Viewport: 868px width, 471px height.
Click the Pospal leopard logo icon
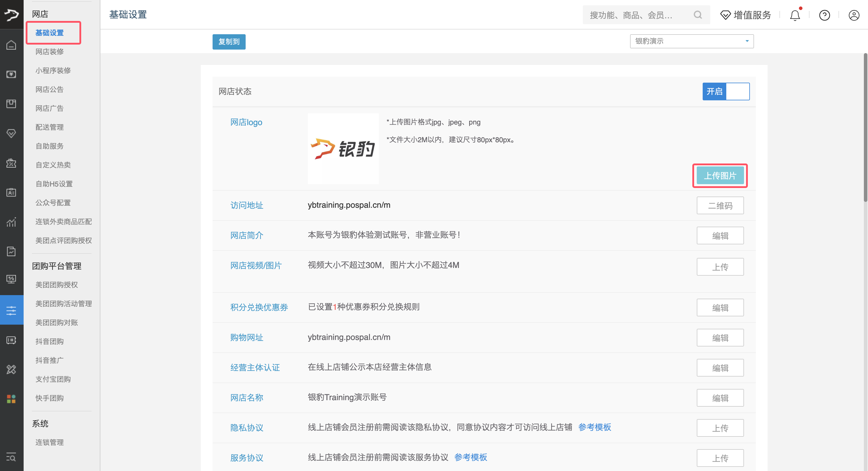pos(12,14)
